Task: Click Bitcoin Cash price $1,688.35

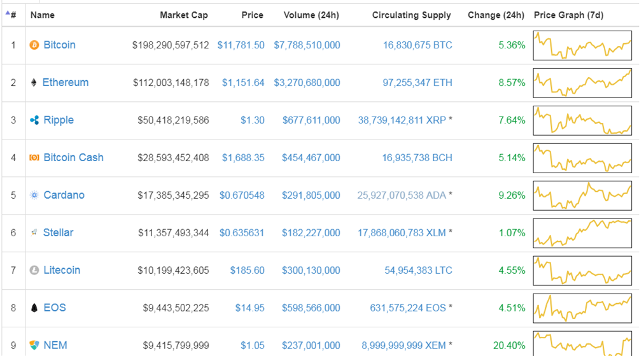Action: tap(243, 158)
